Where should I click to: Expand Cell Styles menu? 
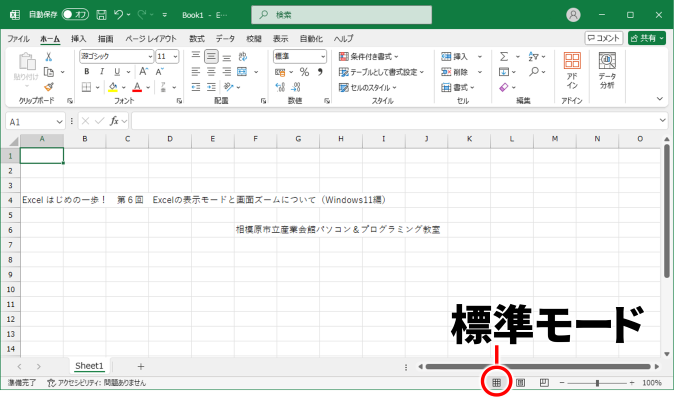368,87
